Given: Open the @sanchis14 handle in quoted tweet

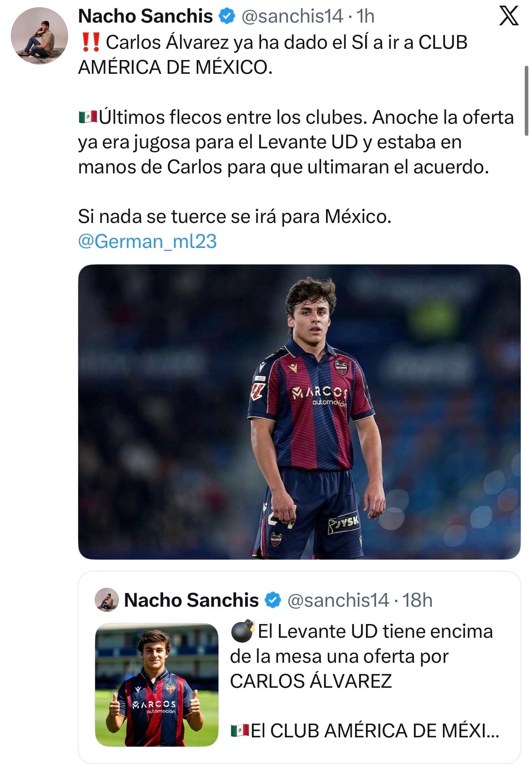Looking at the screenshot, I should 338,600.
